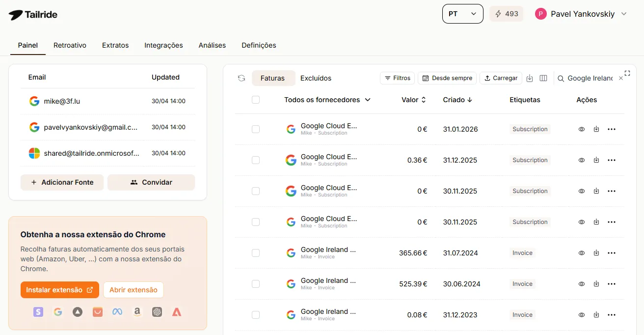The width and height of the screenshot is (644, 335).
Task: Show the Excluídos tab
Action: tap(316, 78)
